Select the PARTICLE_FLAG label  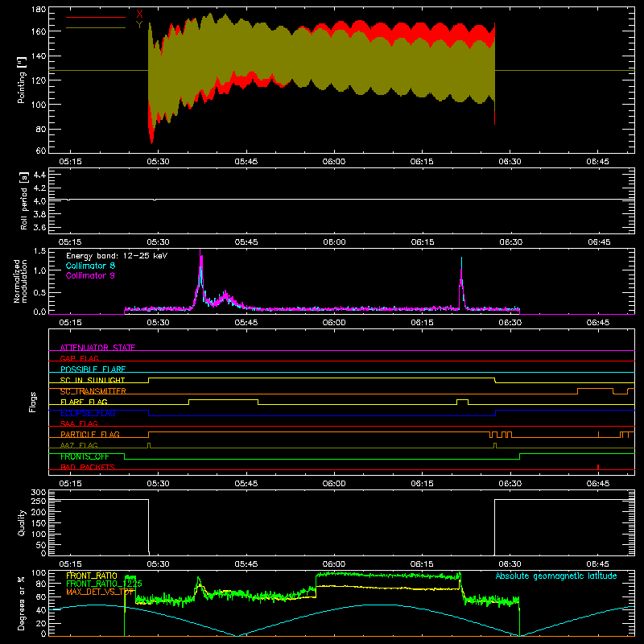click(90, 435)
